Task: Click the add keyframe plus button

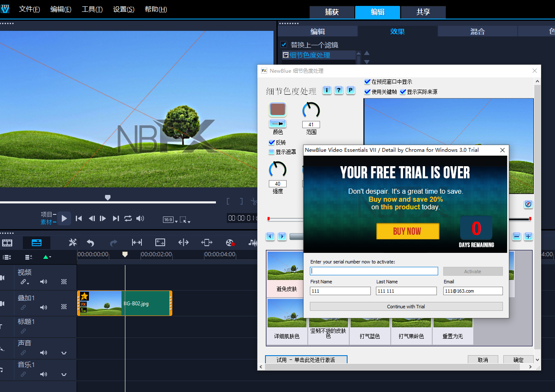Action: 528,236
